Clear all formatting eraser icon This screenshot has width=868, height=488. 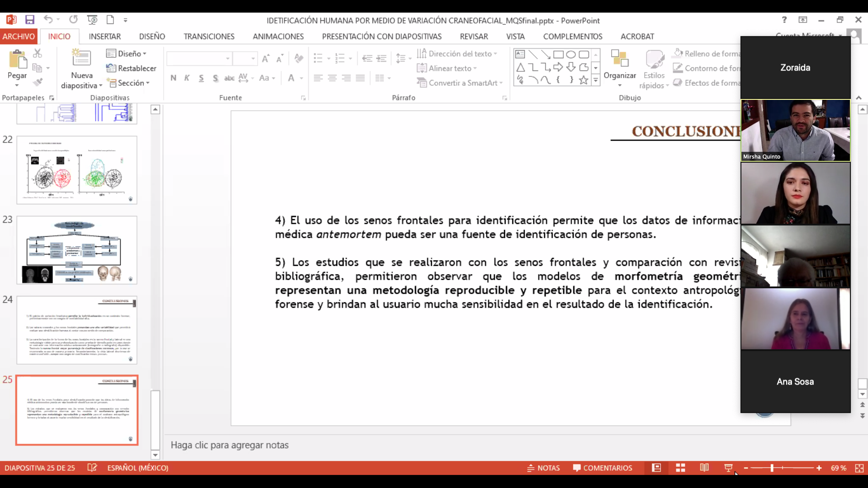pyautogui.click(x=298, y=58)
